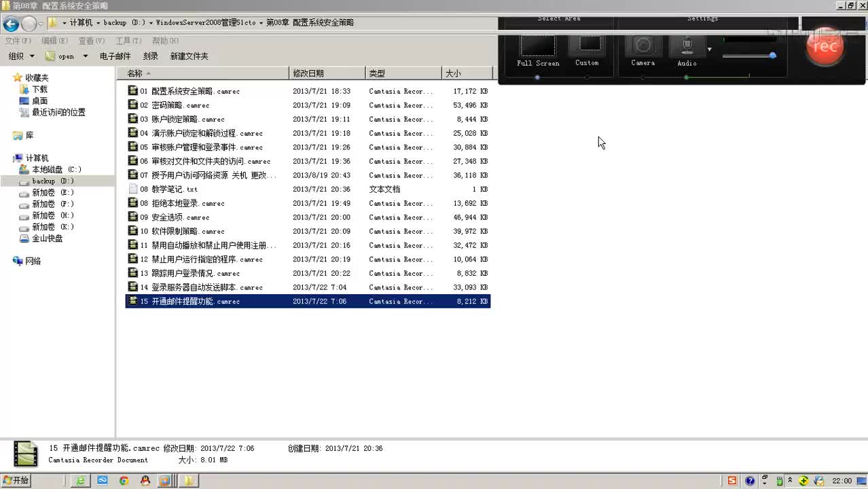Start recording with the red rec button

point(825,46)
